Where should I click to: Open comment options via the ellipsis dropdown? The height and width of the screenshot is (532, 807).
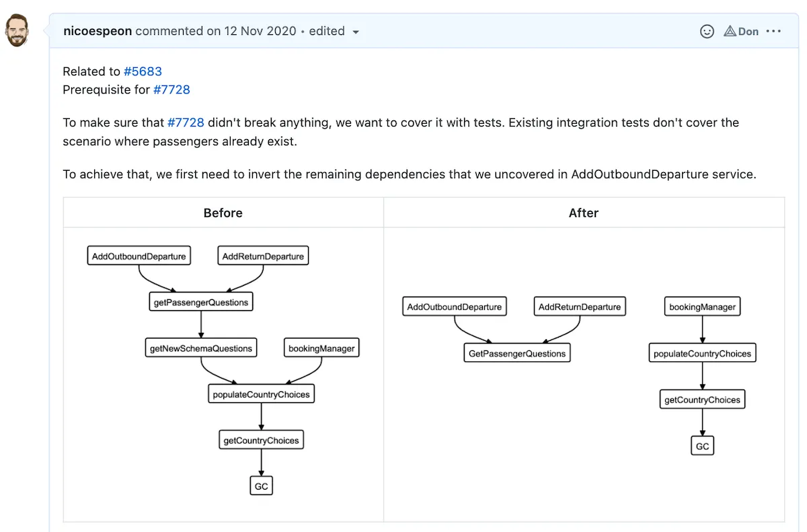pyautogui.click(x=773, y=31)
